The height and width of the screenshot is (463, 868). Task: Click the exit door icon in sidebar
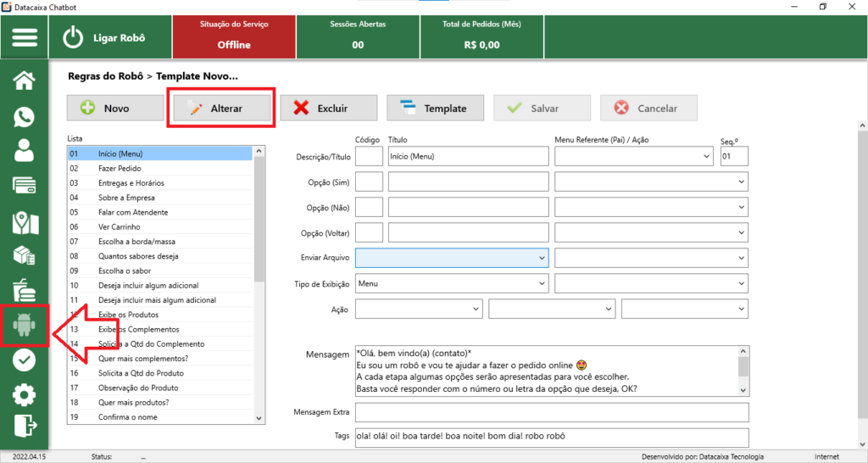click(25, 426)
